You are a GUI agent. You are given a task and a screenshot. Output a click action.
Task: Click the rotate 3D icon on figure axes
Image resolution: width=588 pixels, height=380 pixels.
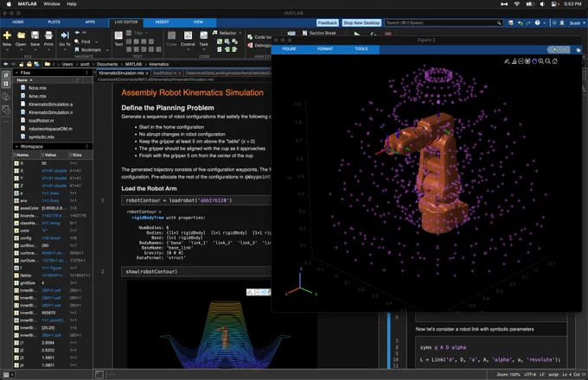pos(527,61)
